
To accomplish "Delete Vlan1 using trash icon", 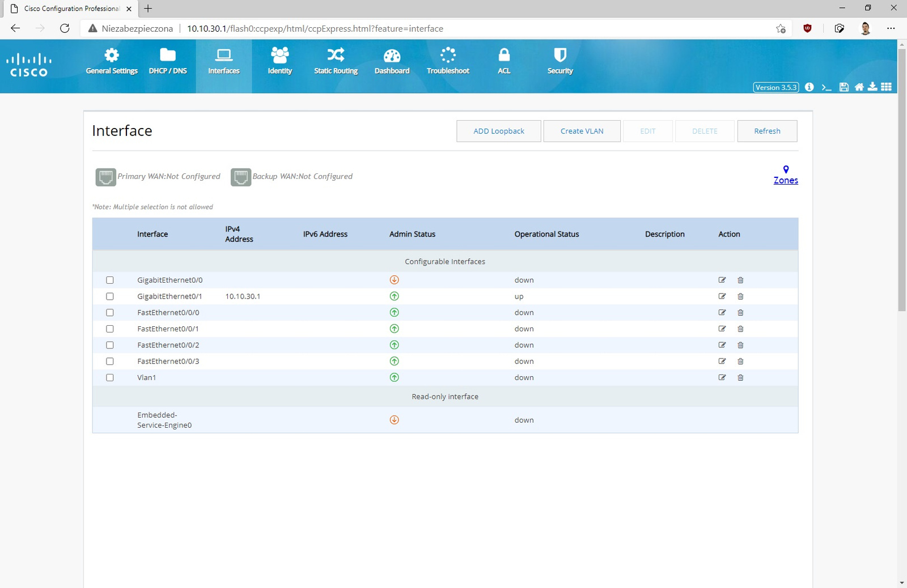I will click(740, 378).
